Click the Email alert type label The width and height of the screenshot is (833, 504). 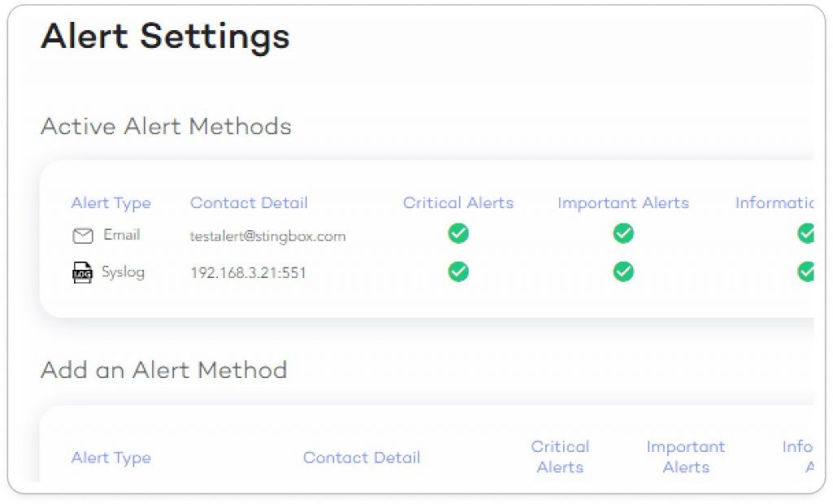pyautogui.click(x=122, y=235)
